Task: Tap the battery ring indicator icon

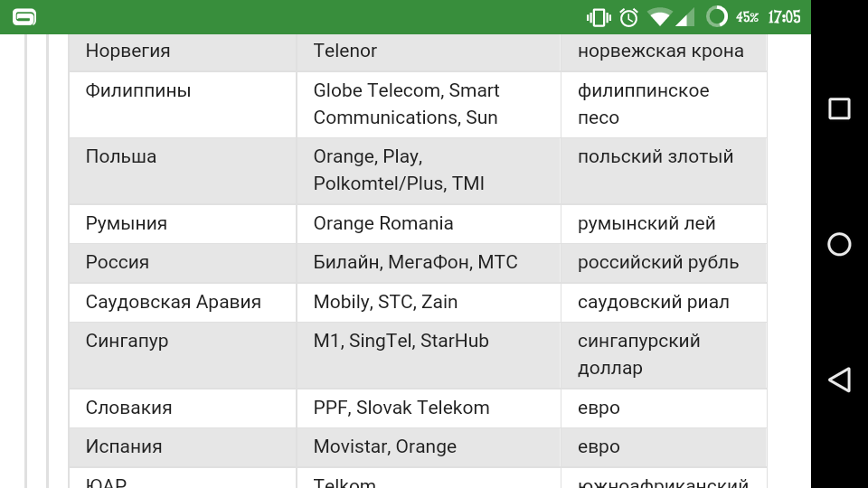Action: 717,16
